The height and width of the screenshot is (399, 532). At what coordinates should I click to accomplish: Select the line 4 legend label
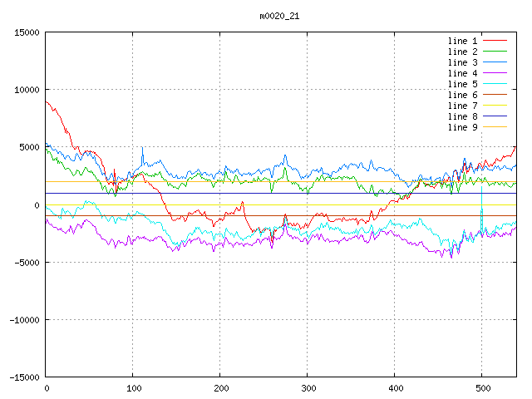click(x=463, y=73)
